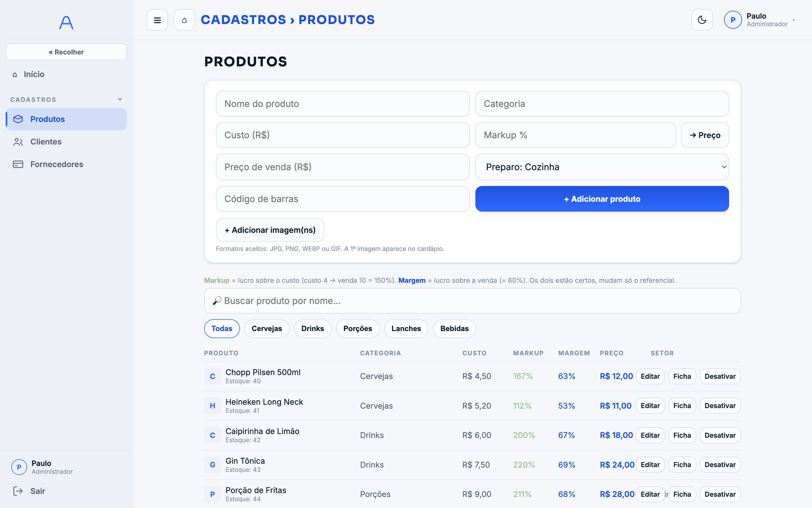
Task: Focus the Markup % field
Action: (575, 135)
